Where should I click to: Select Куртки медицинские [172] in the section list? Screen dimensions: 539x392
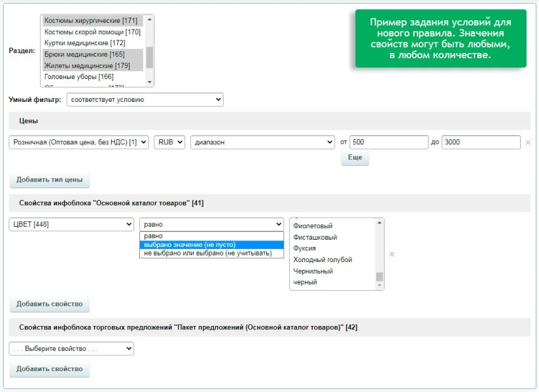84,43
